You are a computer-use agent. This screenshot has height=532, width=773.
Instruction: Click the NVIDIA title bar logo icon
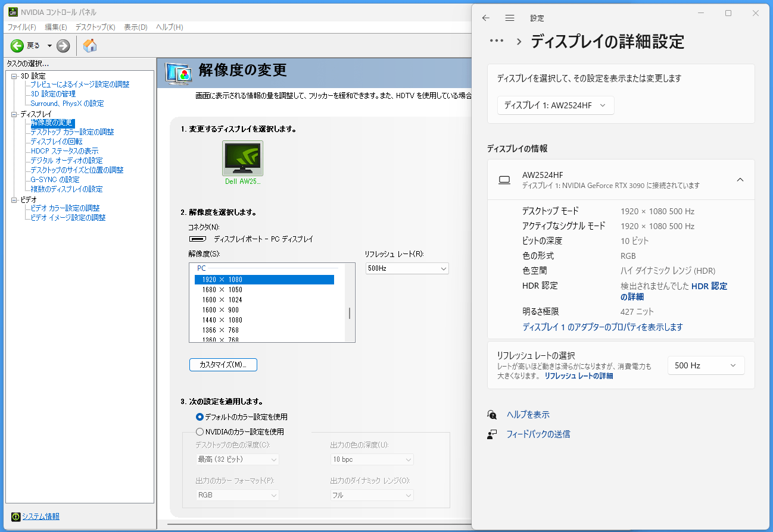pos(13,12)
